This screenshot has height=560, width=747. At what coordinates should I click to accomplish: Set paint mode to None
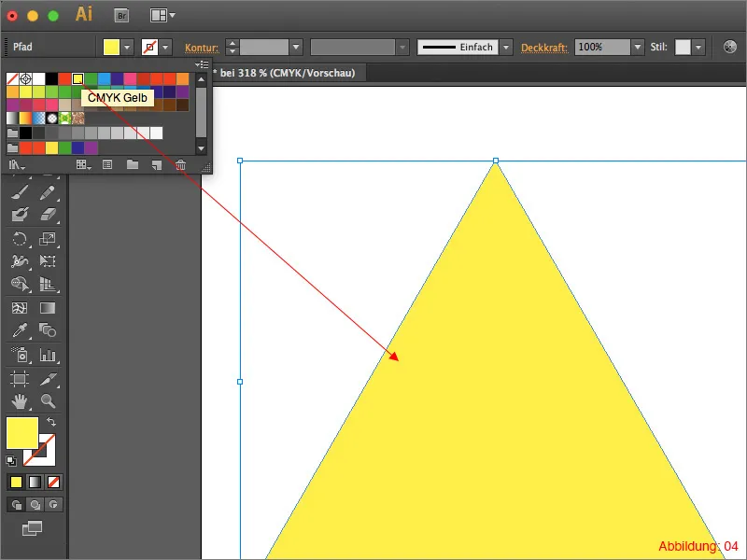(x=54, y=483)
